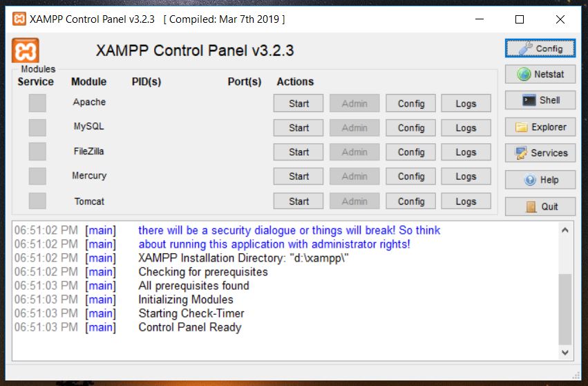Open Config for the FileZilla row
This screenshot has height=386, width=588.
(x=411, y=152)
